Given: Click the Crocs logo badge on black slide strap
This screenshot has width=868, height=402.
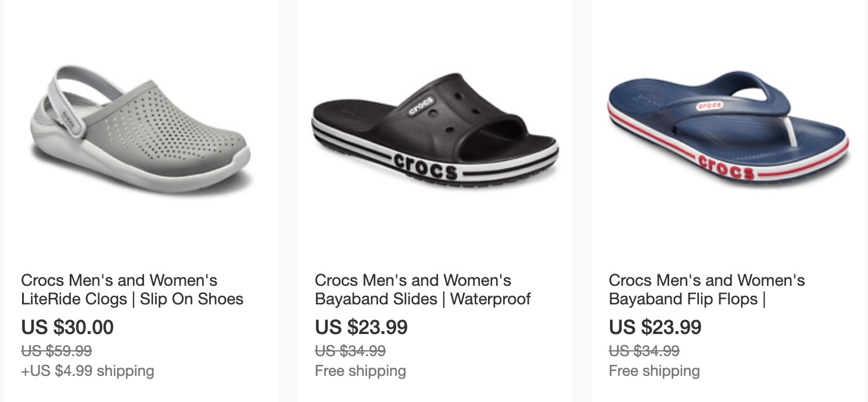Looking at the screenshot, I should click(421, 106).
